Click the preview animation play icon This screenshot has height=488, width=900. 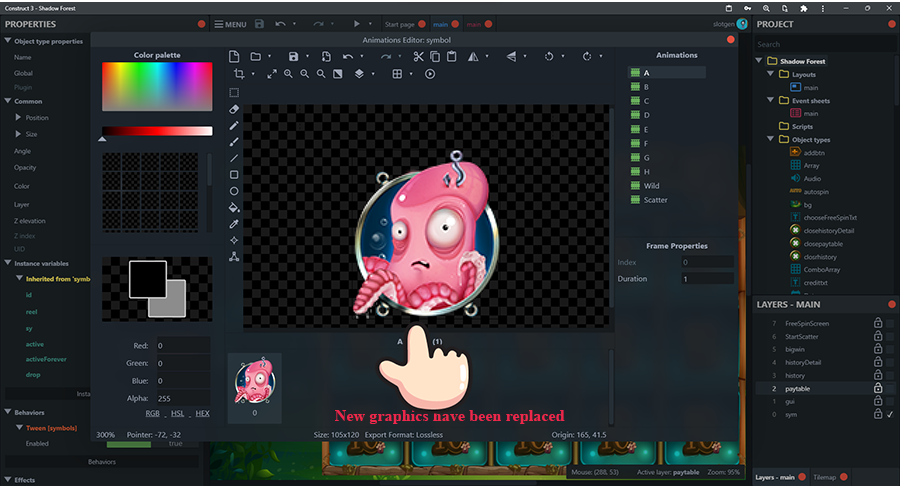pyautogui.click(x=430, y=74)
